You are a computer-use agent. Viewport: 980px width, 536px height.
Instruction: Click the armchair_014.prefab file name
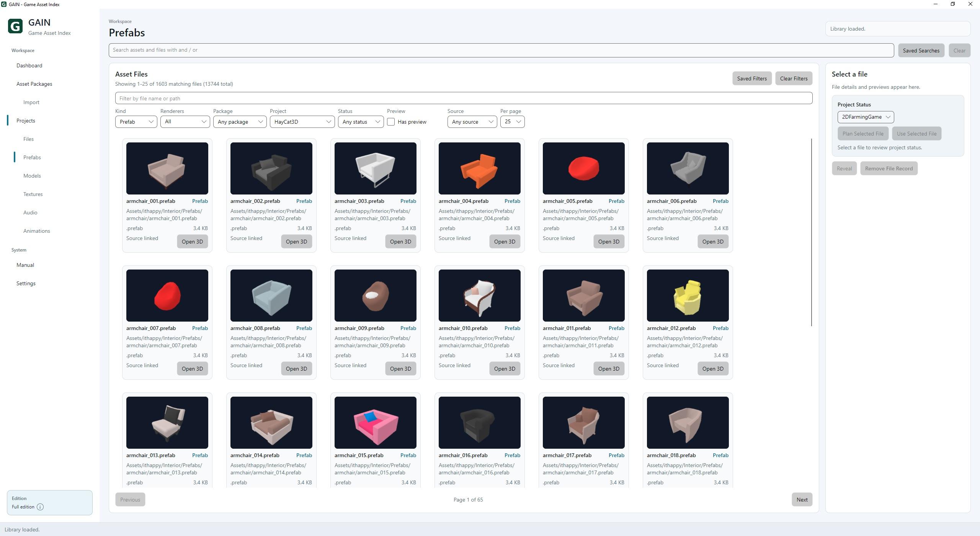pyautogui.click(x=255, y=456)
